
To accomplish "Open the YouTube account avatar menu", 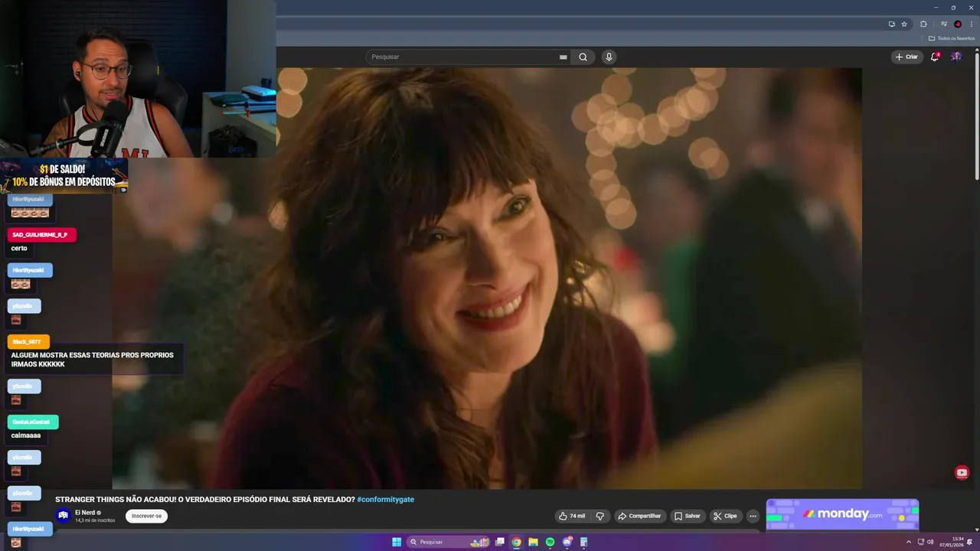I will coord(956,57).
